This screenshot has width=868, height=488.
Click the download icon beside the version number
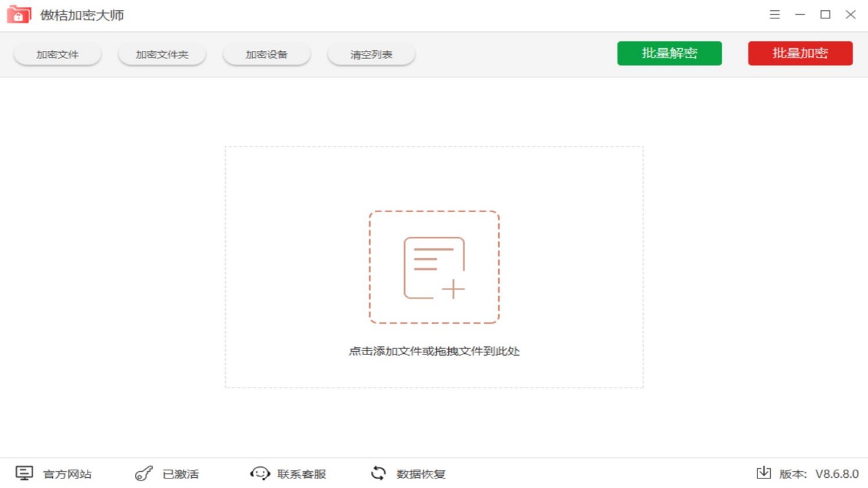click(765, 473)
